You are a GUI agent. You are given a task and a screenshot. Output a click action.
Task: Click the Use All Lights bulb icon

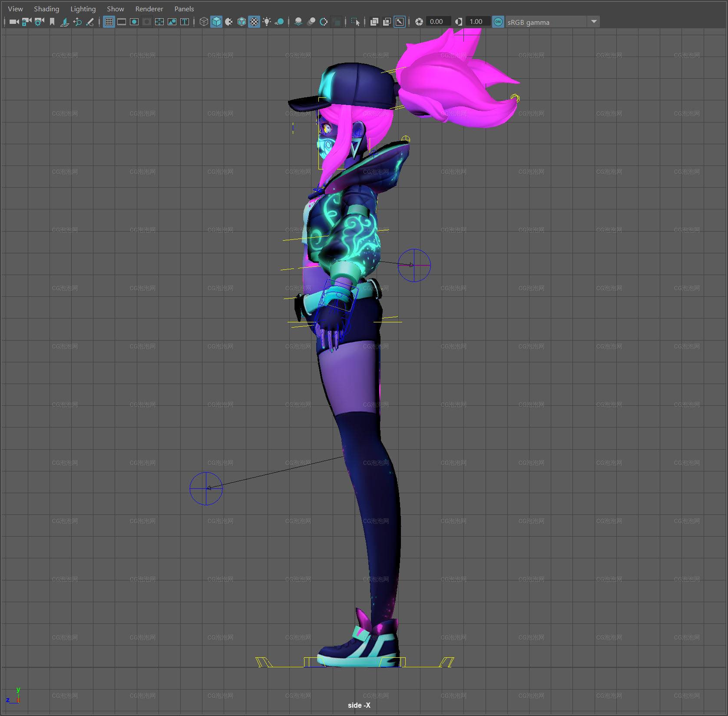pos(267,22)
